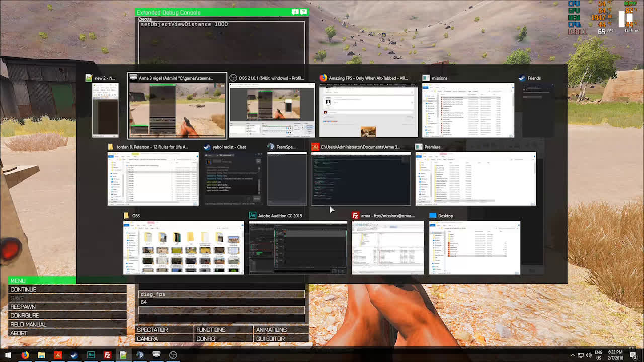Open the clock showing 6:22 PM
The width and height of the screenshot is (644, 362).
[x=615, y=355]
